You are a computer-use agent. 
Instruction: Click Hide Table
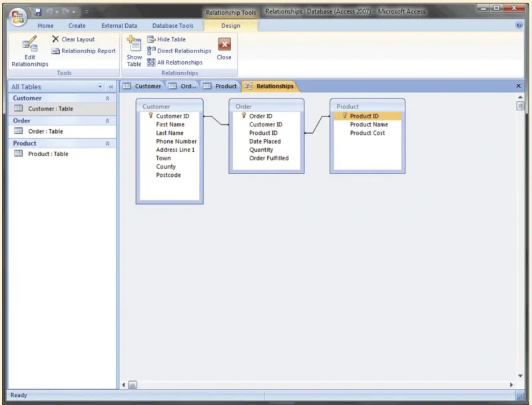click(166, 39)
